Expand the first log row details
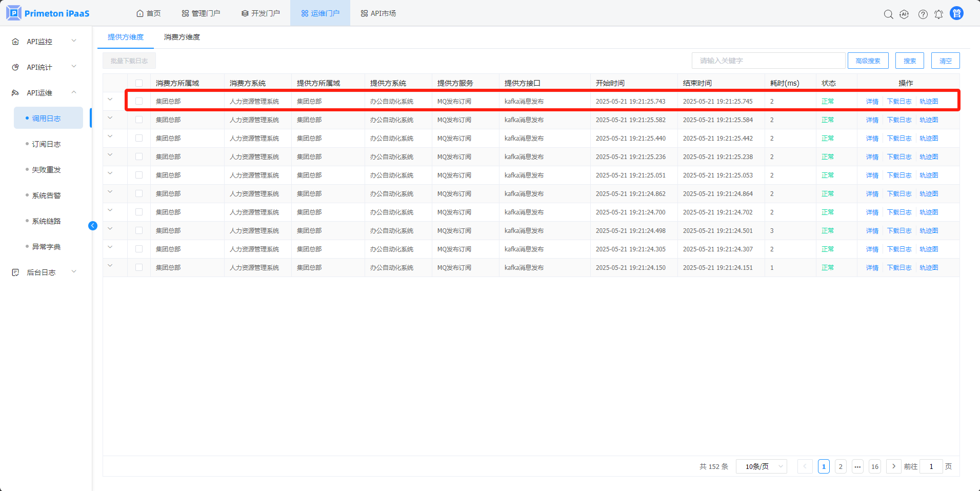Screen dimensions: 980x491 pos(110,100)
